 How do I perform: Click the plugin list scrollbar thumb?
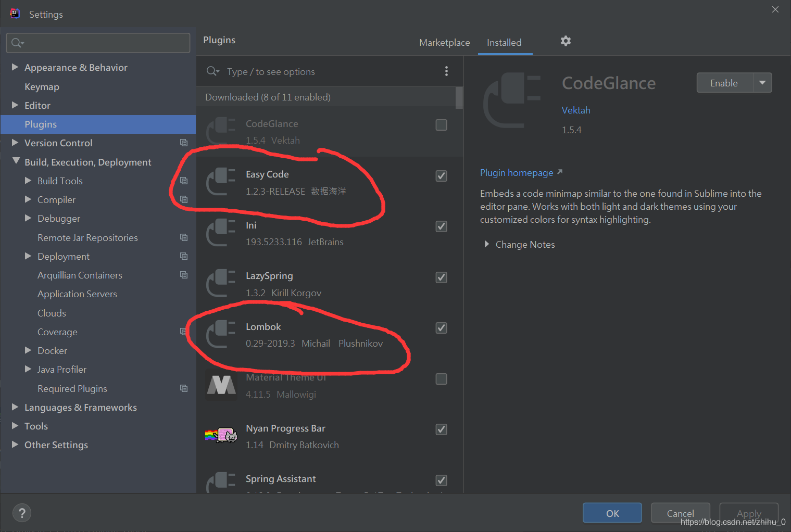pyautogui.click(x=459, y=98)
